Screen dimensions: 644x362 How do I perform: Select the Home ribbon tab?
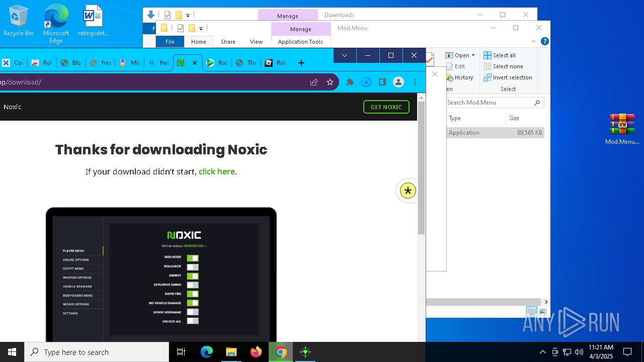pos(199,42)
